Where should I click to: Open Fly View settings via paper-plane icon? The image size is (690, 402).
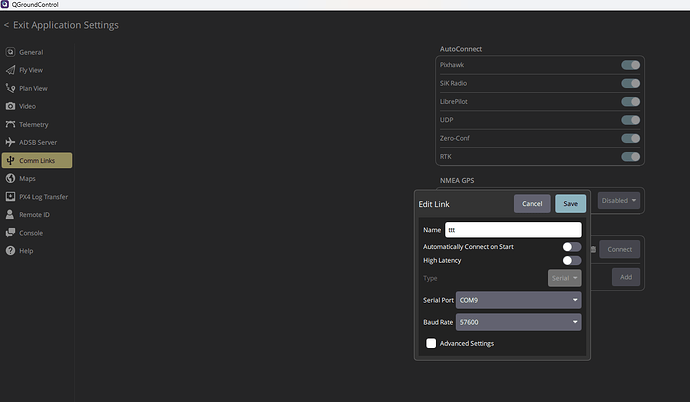click(10, 70)
